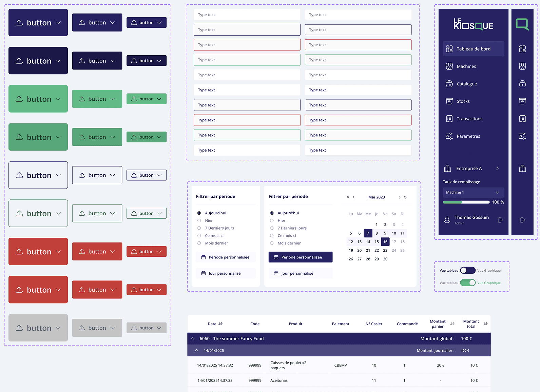Click the Aceitunas product cell
540x392 pixels.
[x=279, y=380]
